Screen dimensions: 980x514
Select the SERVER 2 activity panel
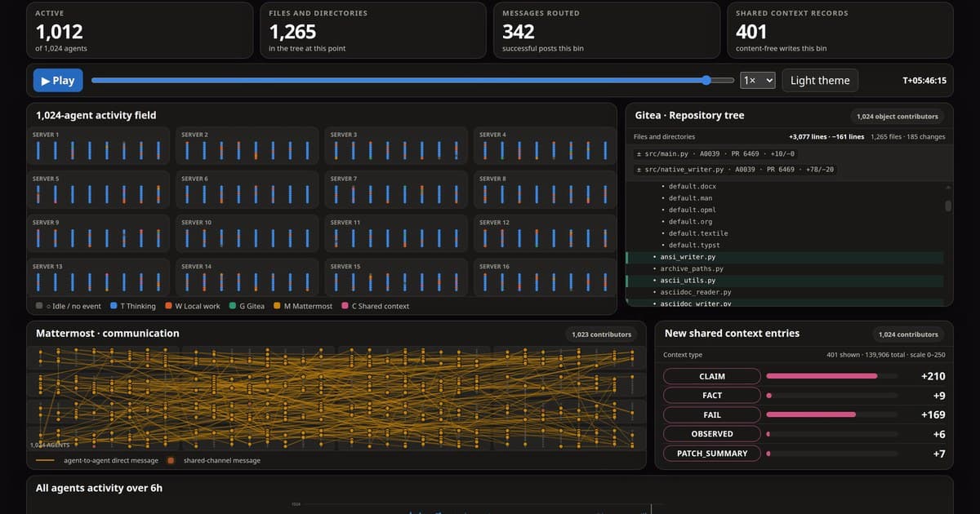pos(247,145)
